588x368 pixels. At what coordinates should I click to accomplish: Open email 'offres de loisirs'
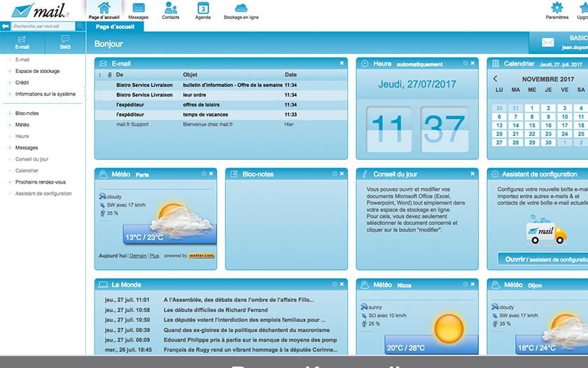click(x=221, y=104)
